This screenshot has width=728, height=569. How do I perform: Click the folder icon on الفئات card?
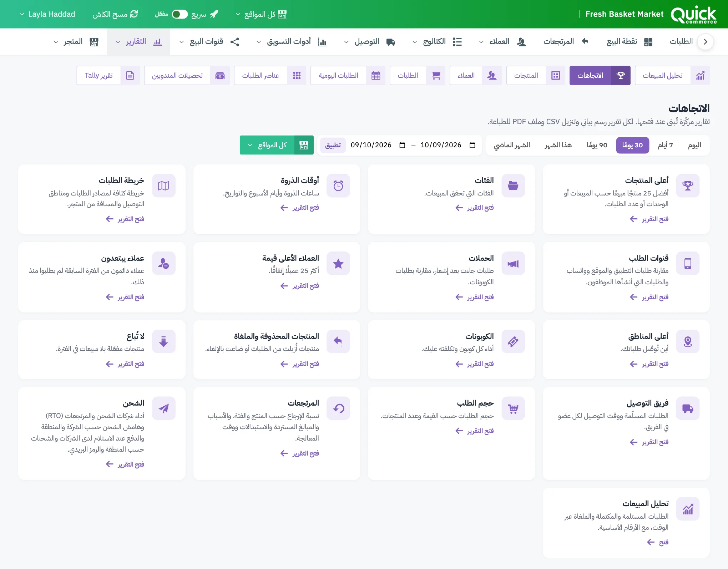click(513, 186)
